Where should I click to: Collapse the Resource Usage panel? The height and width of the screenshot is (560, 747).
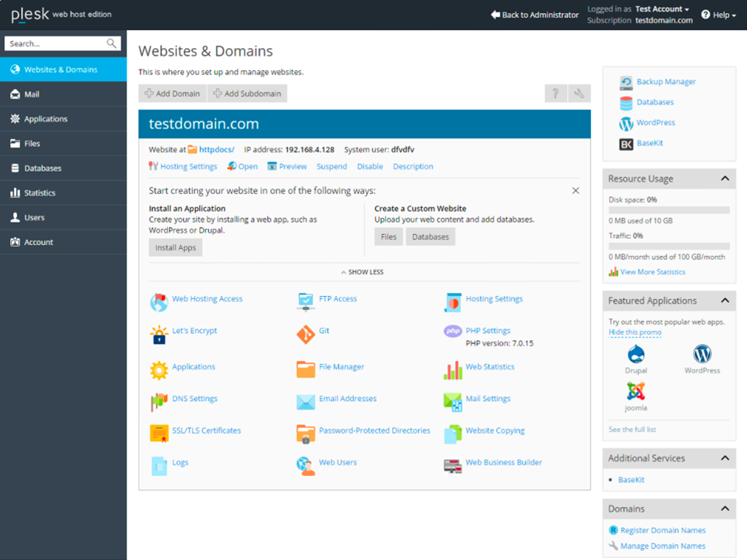(x=724, y=179)
